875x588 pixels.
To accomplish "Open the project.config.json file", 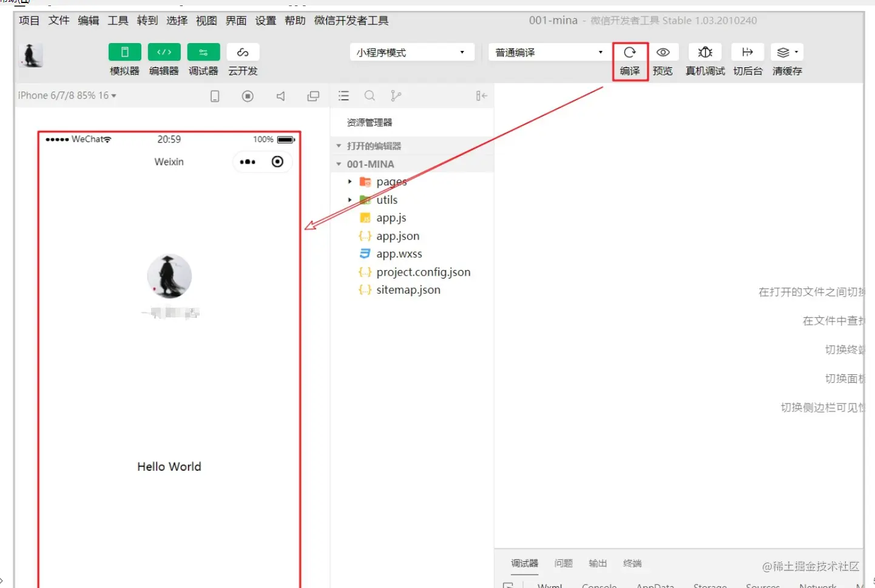I will click(x=423, y=272).
